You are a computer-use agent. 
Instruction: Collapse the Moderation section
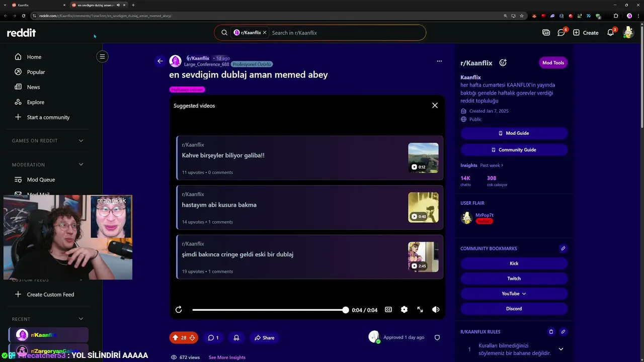[x=81, y=164]
